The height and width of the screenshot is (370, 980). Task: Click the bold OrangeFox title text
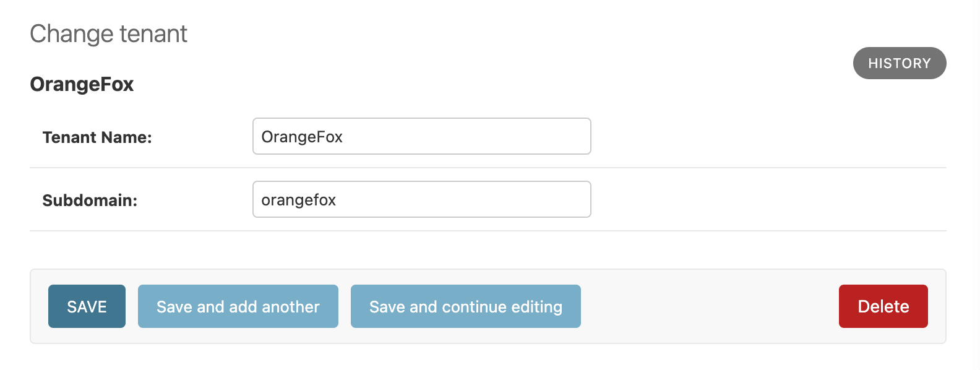82,84
